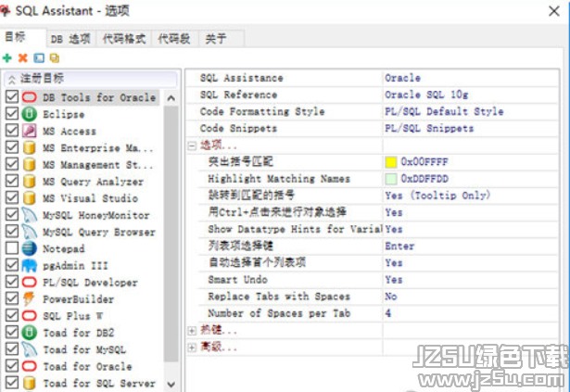Uncheck the PL/SQL Developer checkbox
The image size is (570, 392).
(12, 282)
